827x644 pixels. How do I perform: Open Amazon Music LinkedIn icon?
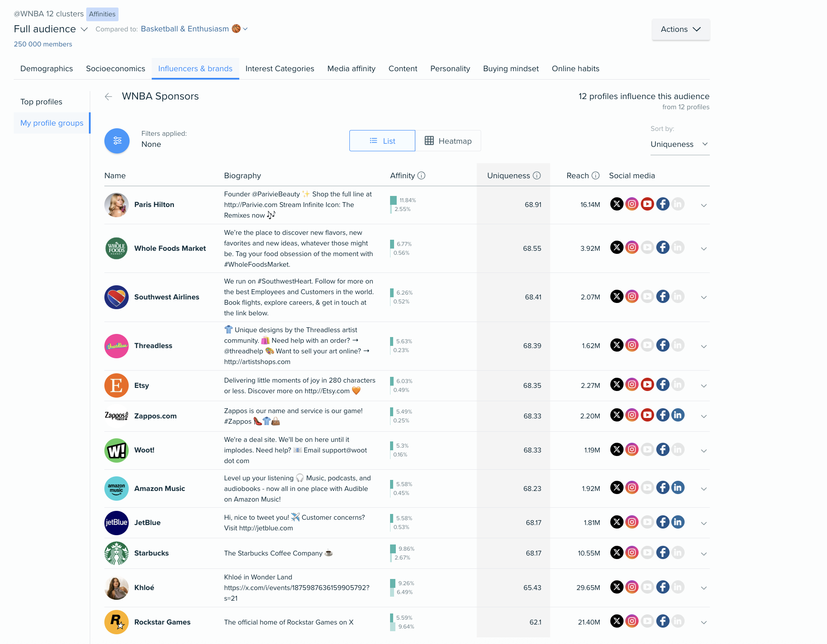(678, 487)
